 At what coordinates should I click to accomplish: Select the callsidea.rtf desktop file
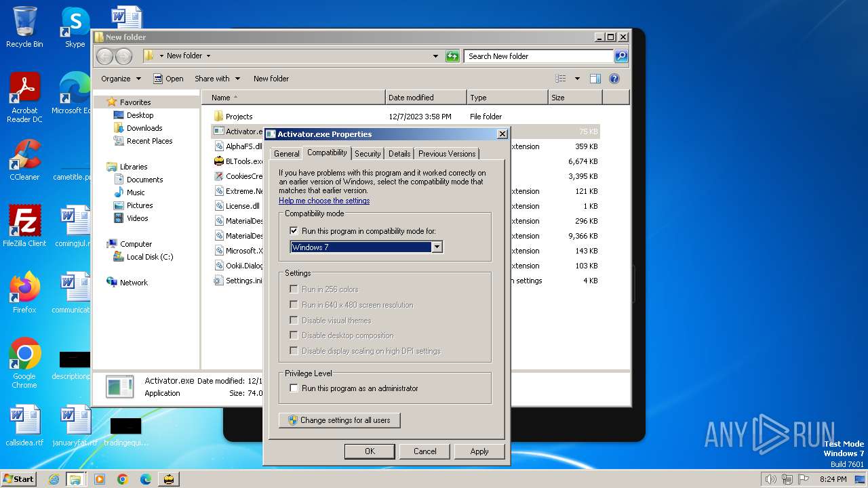coord(24,426)
